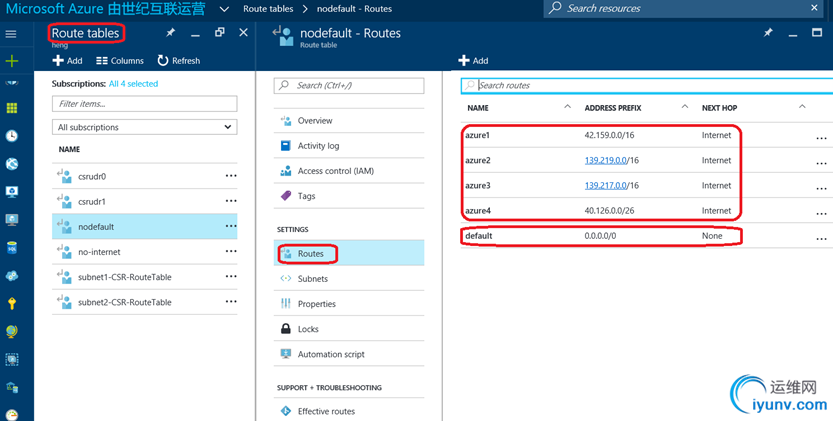
Task: Open Effective routes troubleshooting item
Action: 349,411
